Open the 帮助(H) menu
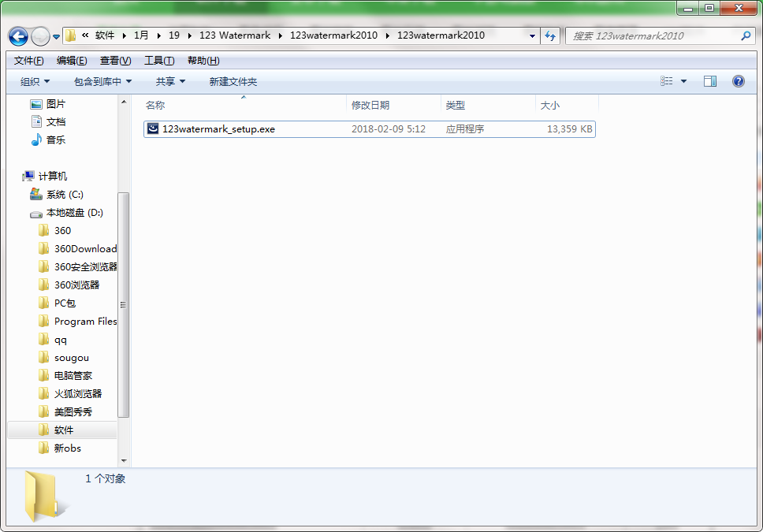This screenshot has height=532, width=763. (203, 61)
